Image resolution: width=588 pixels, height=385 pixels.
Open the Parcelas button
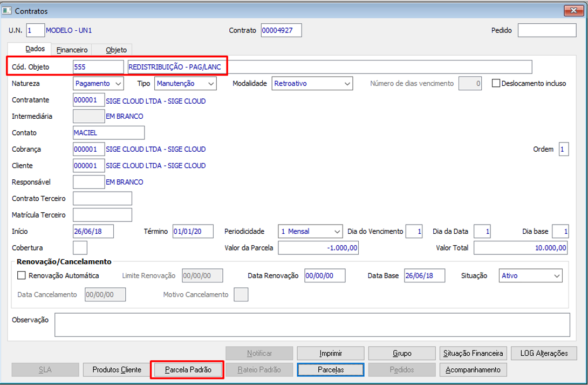(330, 370)
